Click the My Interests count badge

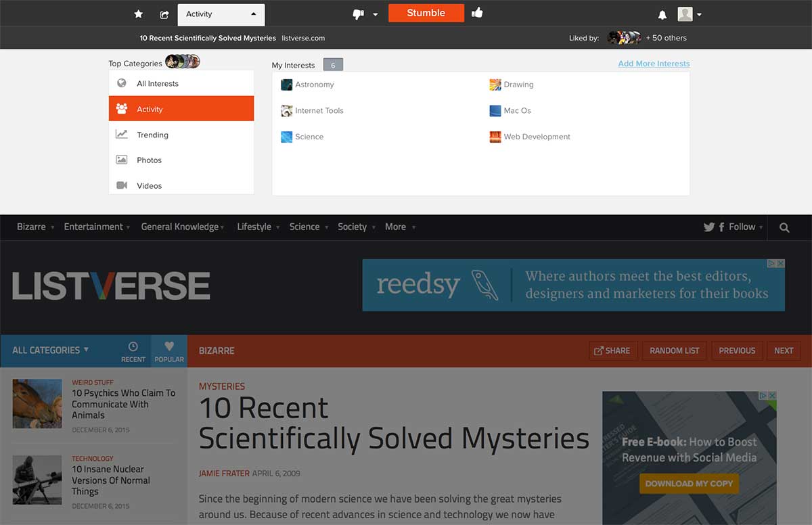coord(333,65)
